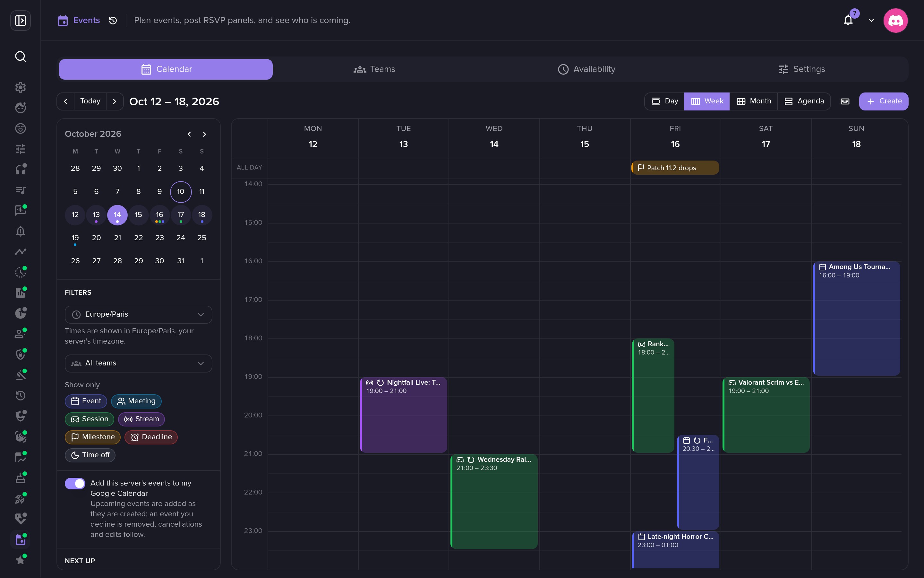Switch to the Availability tab
The height and width of the screenshot is (578, 924).
(x=586, y=69)
